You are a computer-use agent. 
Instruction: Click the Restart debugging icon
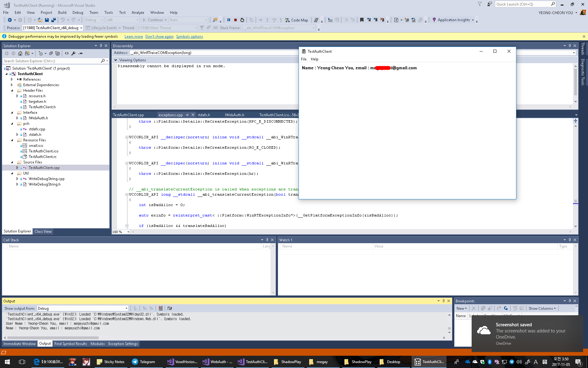[242, 20]
